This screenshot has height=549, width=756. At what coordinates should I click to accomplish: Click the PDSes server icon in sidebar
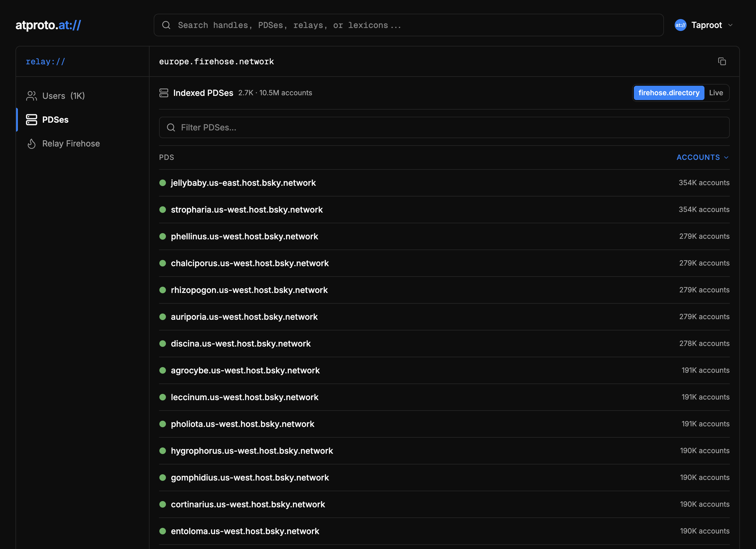pos(31,120)
